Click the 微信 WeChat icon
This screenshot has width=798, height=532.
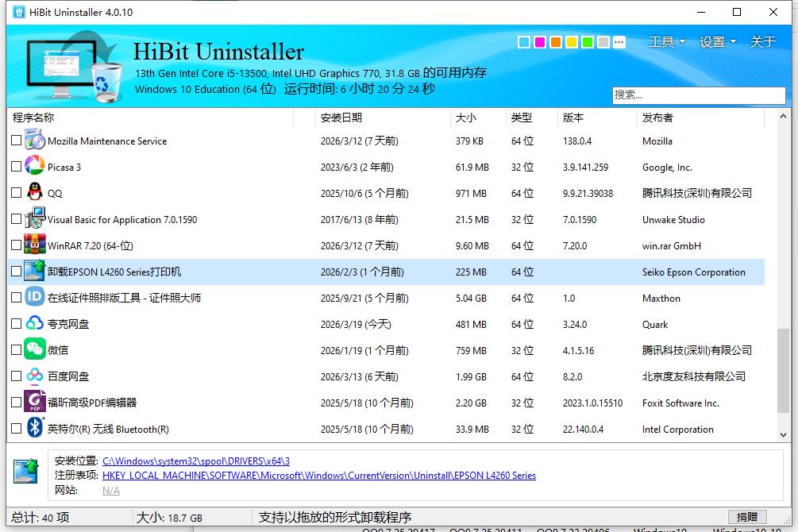coord(35,349)
